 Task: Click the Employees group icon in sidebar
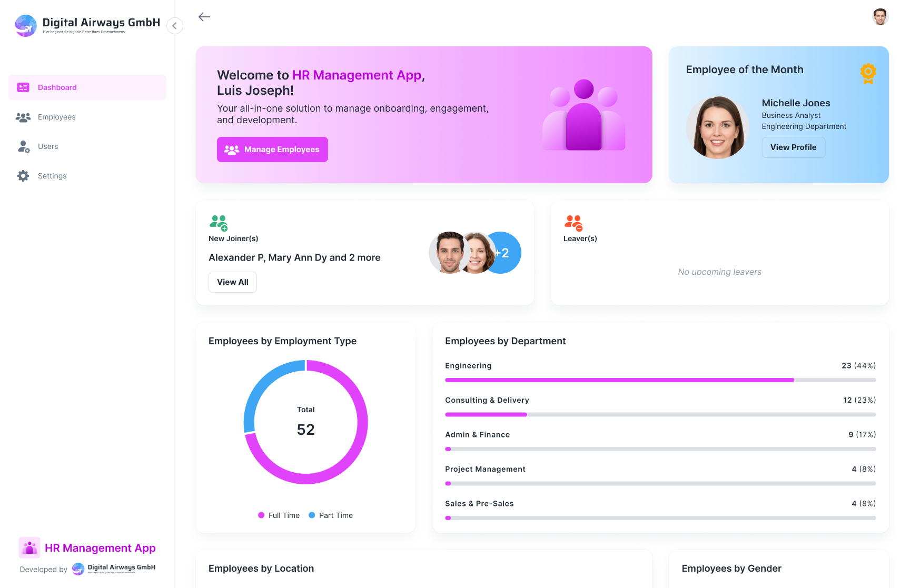pyautogui.click(x=23, y=117)
